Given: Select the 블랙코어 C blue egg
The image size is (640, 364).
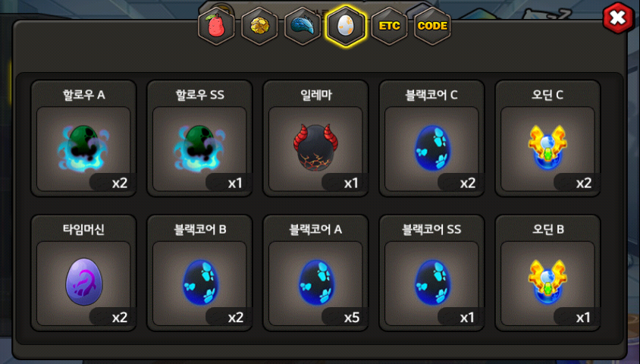Looking at the screenshot, I should click(431, 147).
